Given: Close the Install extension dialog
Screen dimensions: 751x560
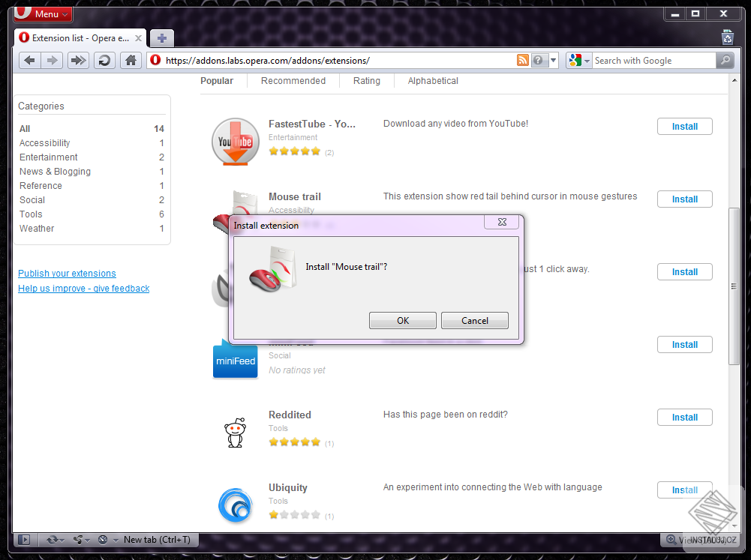Looking at the screenshot, I should 502,222.
